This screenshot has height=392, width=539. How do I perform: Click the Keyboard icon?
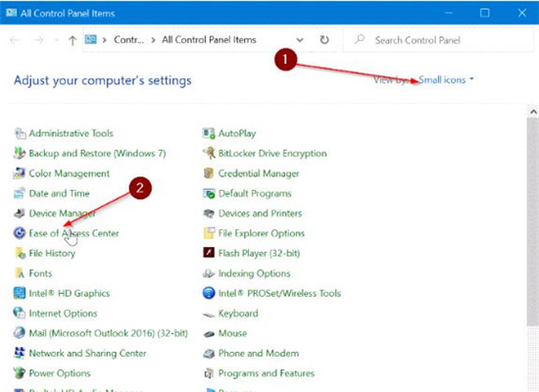point(209,314)
